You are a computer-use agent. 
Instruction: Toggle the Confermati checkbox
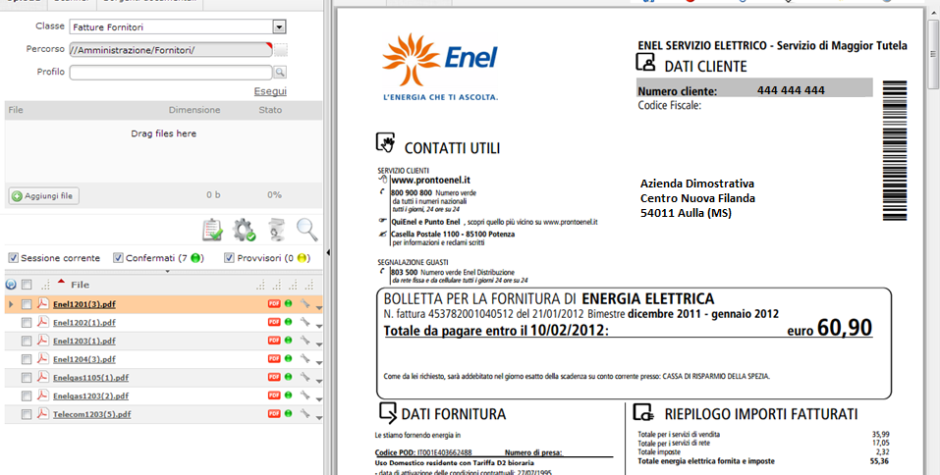118,258
